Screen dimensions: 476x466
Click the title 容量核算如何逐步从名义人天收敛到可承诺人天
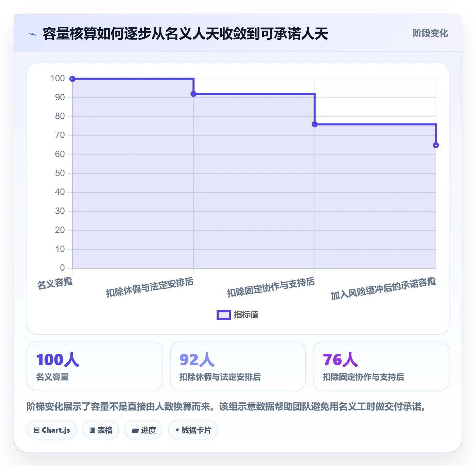185,34
